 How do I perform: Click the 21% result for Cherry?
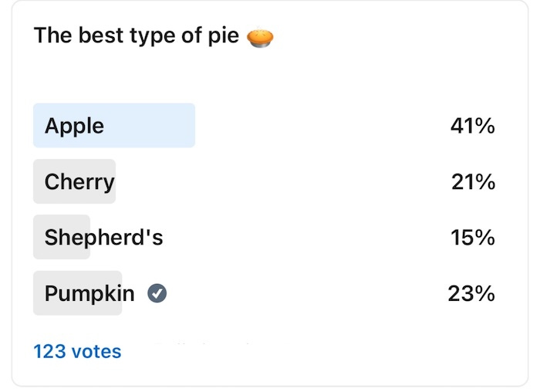click(473, 181)
